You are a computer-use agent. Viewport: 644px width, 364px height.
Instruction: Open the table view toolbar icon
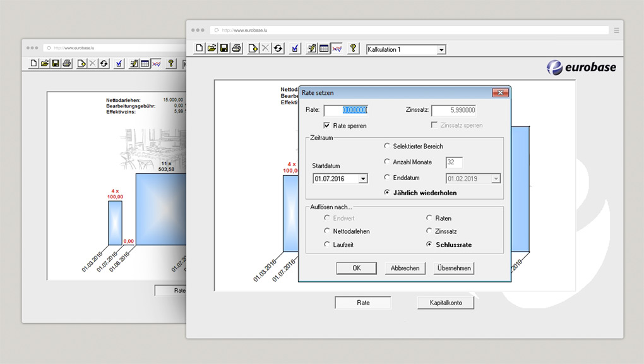tap(324, 49)
